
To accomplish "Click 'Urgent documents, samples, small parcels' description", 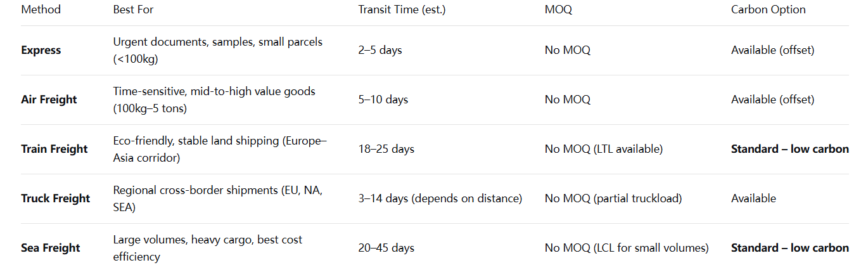I will (217, 42).
